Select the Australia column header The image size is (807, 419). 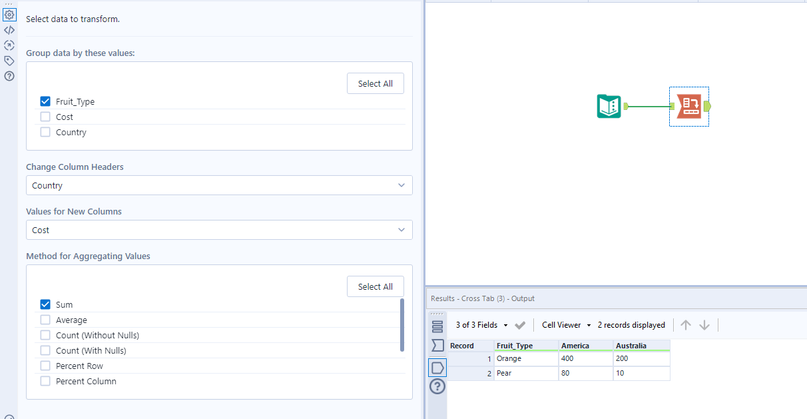pyautogui.click(x=642, y=345)
